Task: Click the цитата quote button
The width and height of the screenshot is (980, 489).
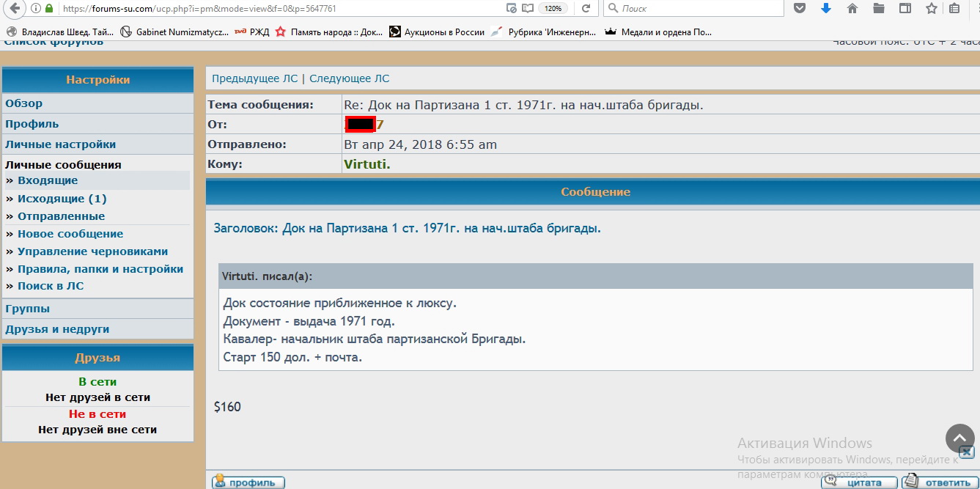Action: pyautogui.click(x=859, y=482)
